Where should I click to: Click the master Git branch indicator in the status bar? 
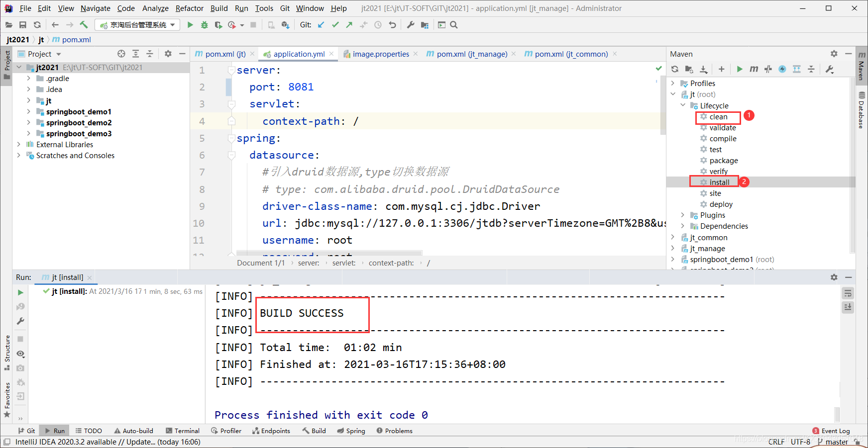pos(833,442)
